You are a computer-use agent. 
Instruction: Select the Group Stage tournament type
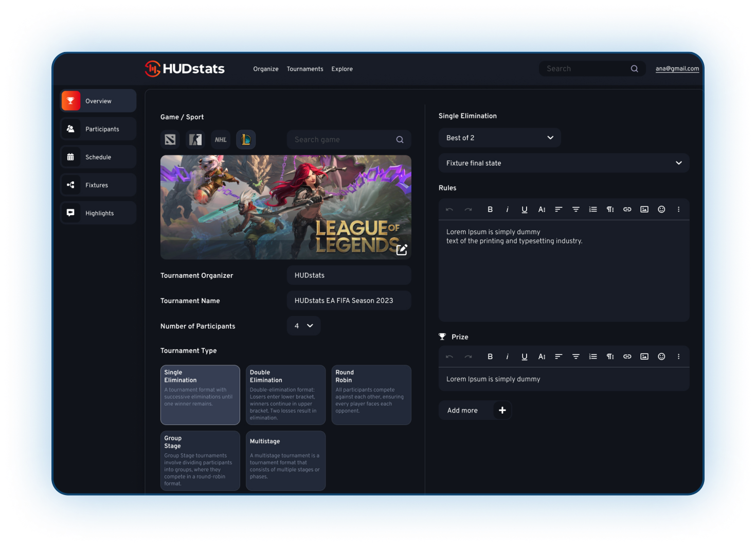click(x=200, y=461)
